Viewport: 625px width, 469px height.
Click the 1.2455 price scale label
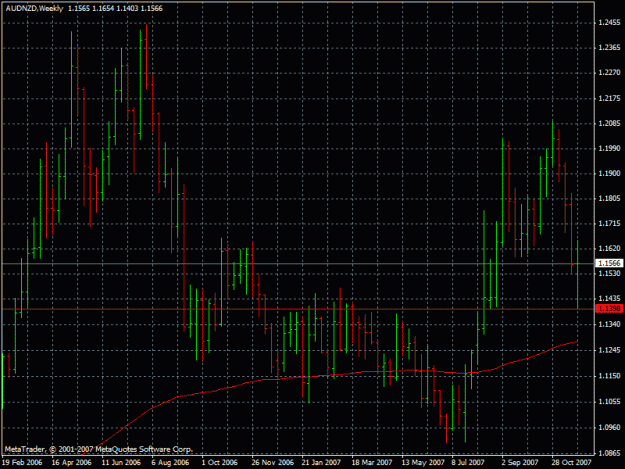[609, 23]
